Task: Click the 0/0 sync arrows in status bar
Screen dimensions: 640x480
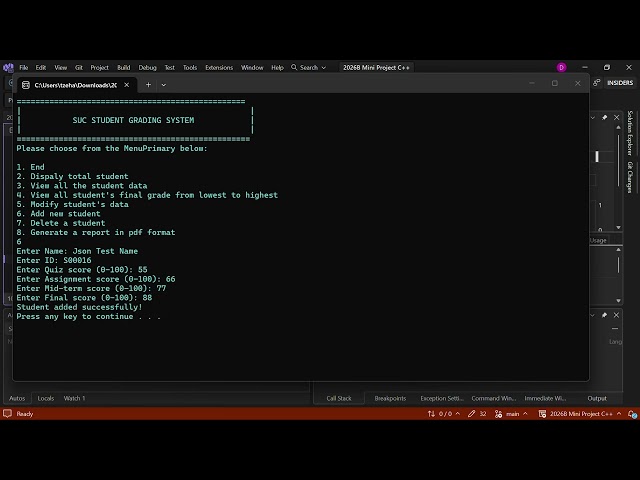Action: pyautogui.click(x=431, y=414)
